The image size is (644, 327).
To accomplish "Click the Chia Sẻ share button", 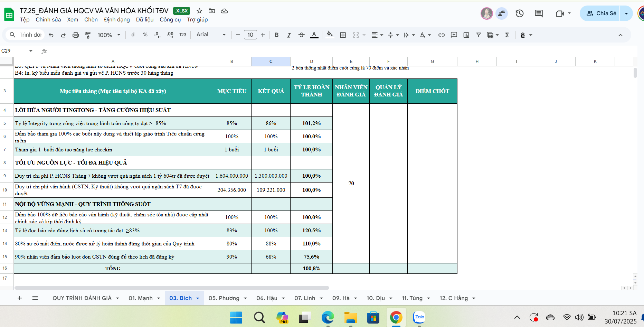I will click(601, 13).
